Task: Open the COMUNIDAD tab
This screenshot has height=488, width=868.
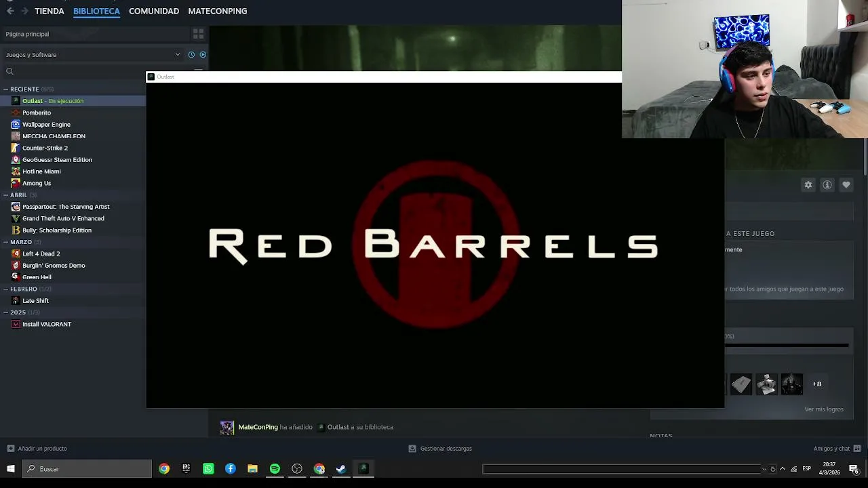Action: 154,11
